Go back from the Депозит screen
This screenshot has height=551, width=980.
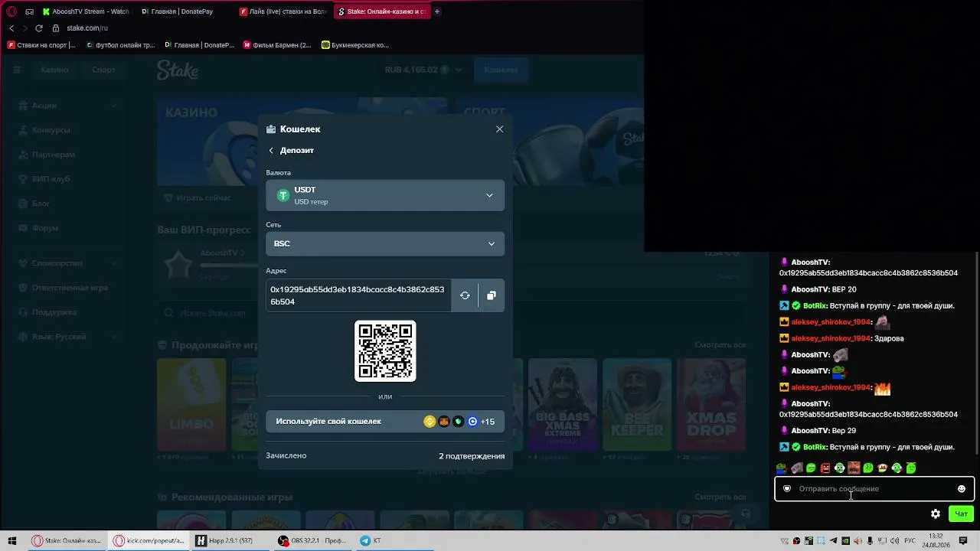(271, 151)
